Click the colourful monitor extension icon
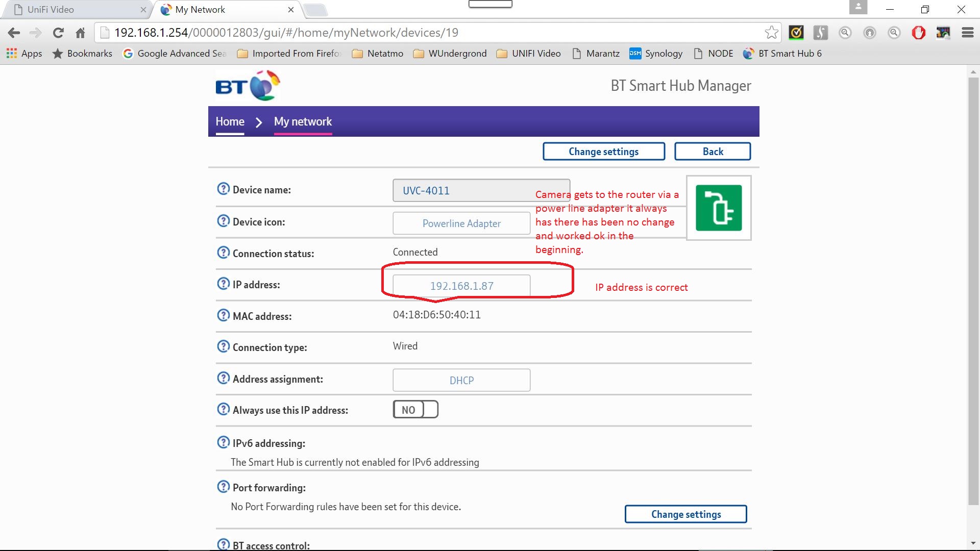This screenshot has width=980, height=551. [x=943, y=33]
